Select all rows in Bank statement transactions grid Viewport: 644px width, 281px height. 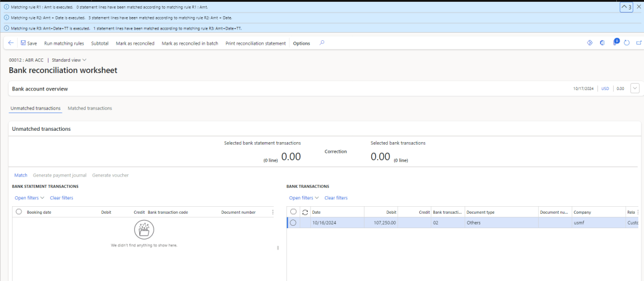click(19, 212)
